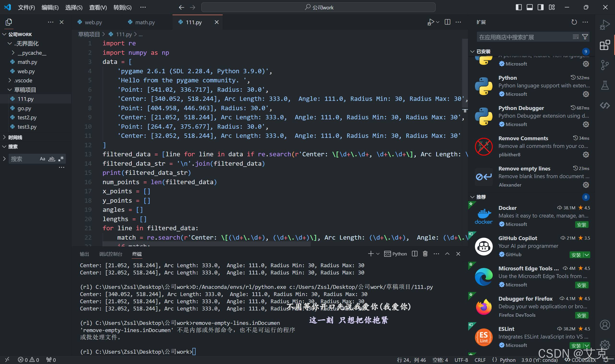This screenshot has width=615, height=364.
Task: Toggle regular expression search option
Action: 61,159
